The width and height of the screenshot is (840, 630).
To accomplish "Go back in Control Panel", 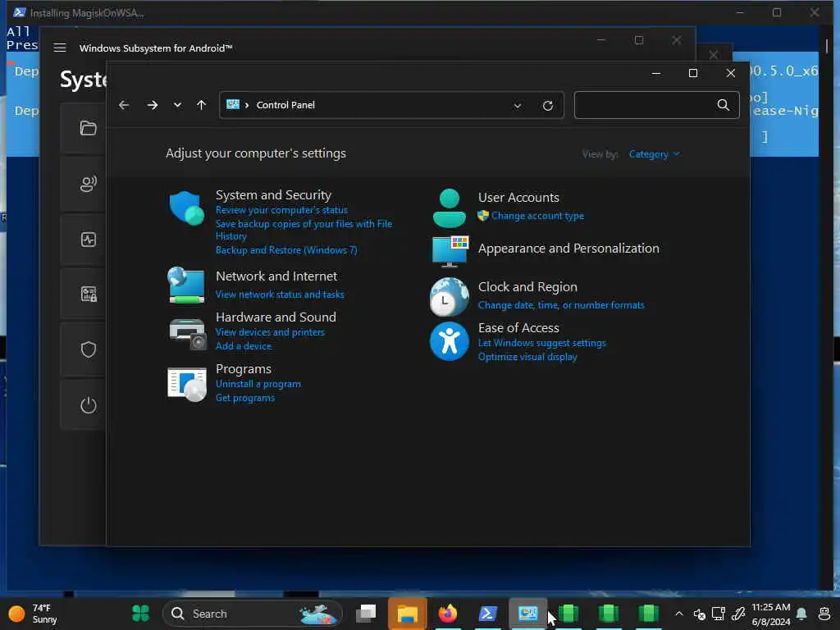I will (124, 105).
